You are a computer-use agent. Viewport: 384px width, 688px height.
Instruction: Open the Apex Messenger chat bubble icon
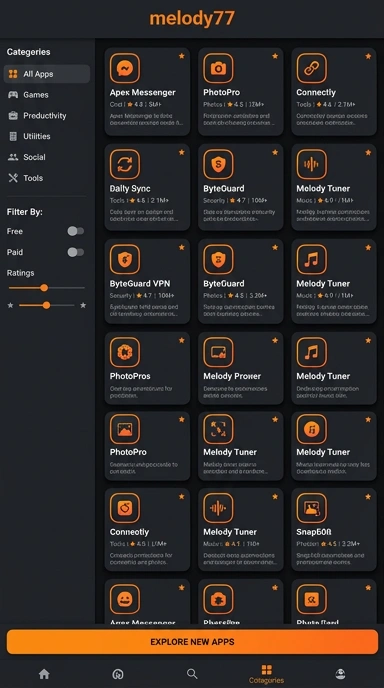coord(125,68)
